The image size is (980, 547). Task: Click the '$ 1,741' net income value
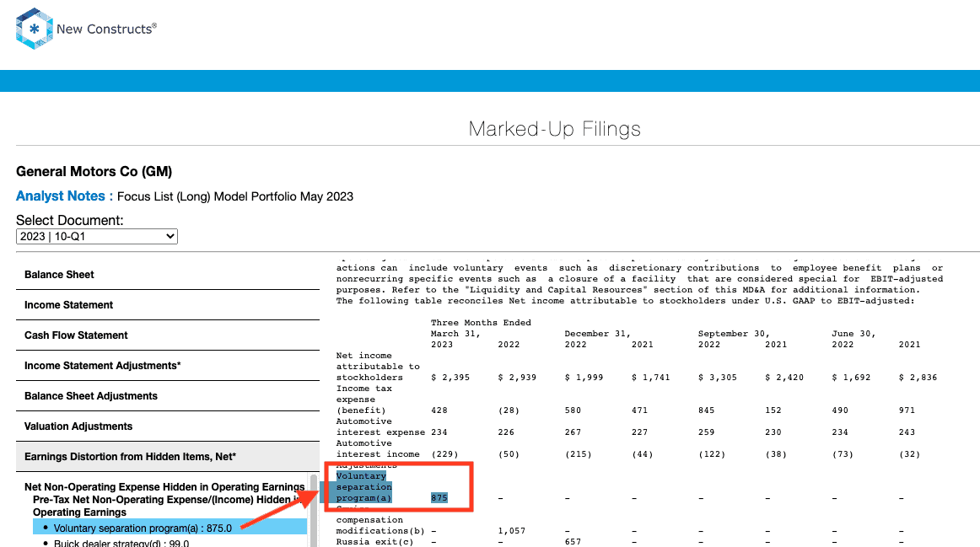coord(650,378)
